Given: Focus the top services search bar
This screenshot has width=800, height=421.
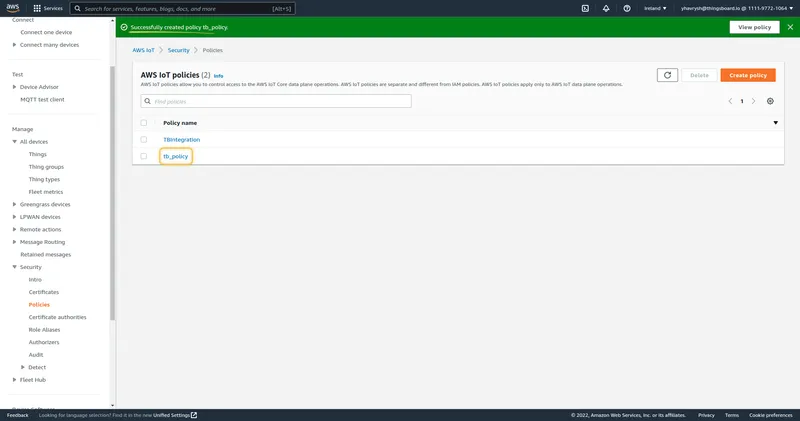Looking at the screenshot, I should 182,8.
